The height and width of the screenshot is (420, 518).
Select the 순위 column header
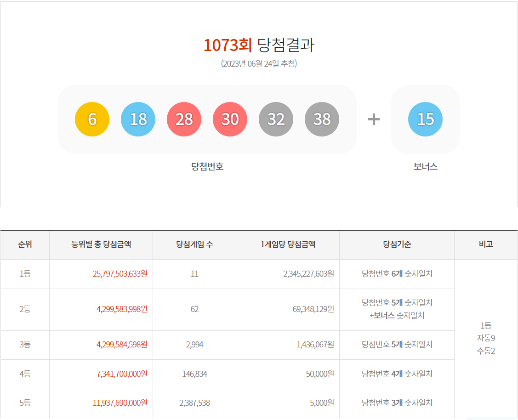tap(25, 244)
